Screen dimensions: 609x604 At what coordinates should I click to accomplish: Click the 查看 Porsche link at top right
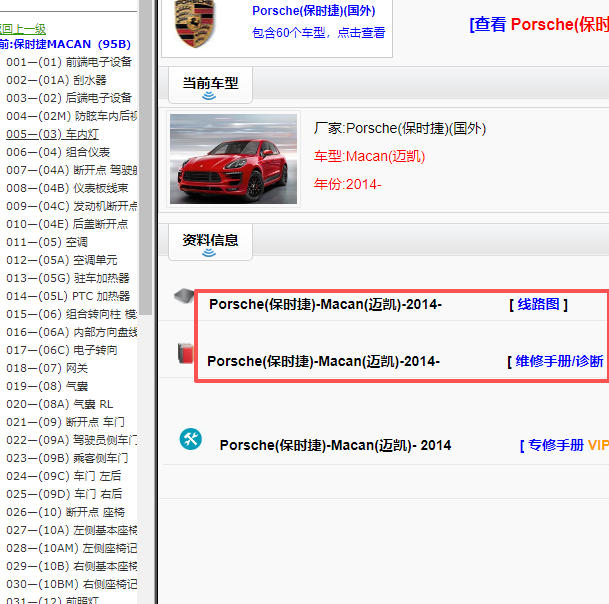(x=539, y=24)
